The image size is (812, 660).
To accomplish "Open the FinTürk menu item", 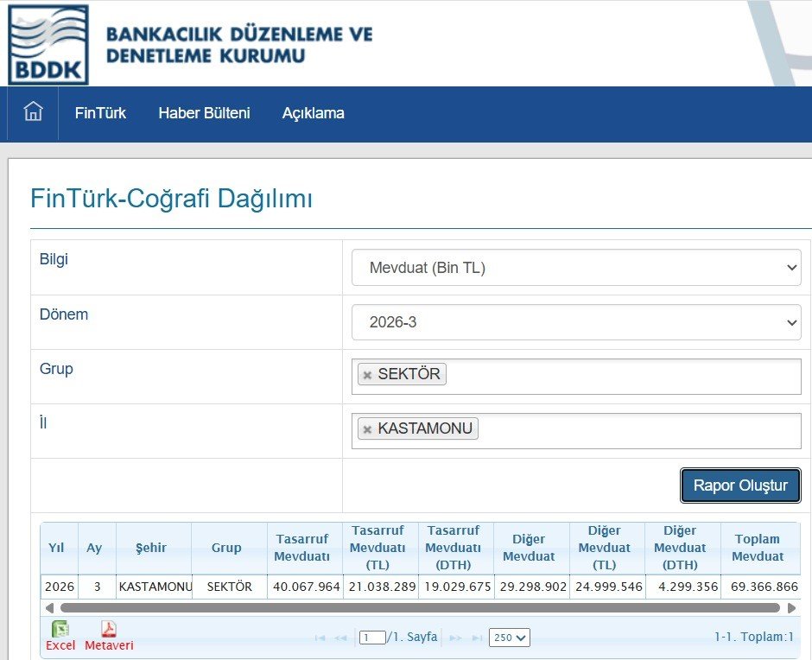I will point(100,112).
